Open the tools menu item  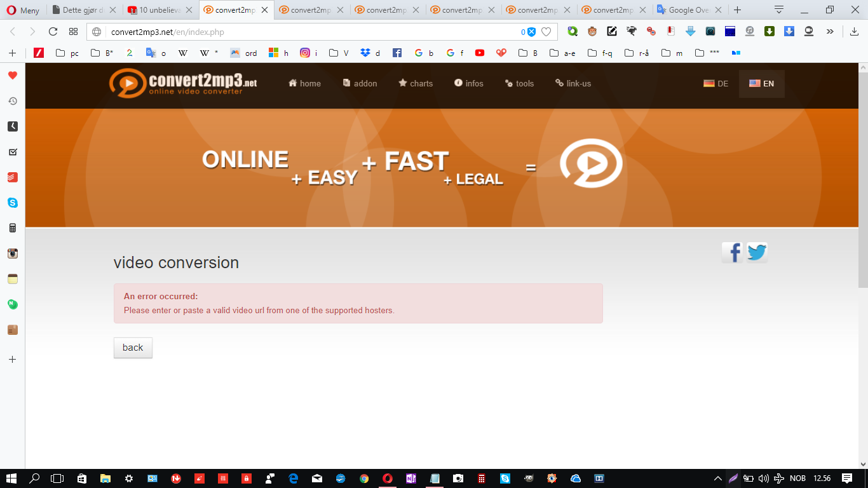(519, 83)
